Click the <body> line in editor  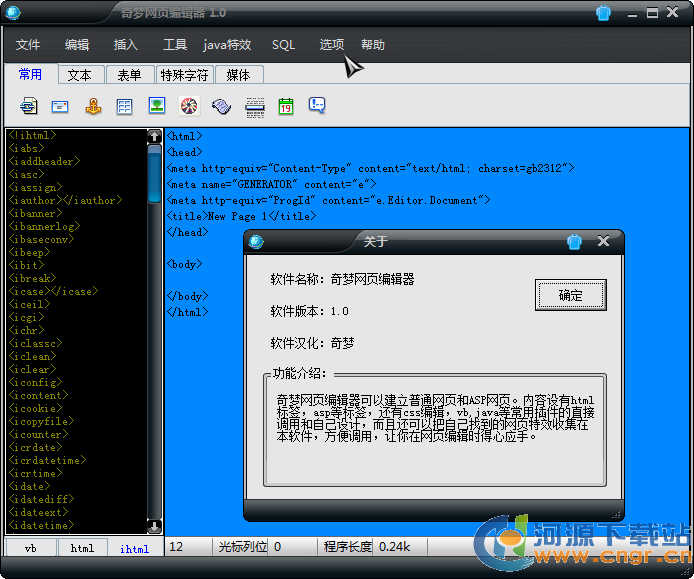(185, 264)
